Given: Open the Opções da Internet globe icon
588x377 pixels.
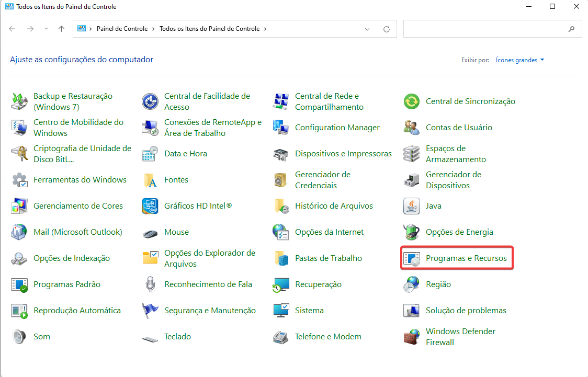Looking at the screenshot, I should pos(281,232).
